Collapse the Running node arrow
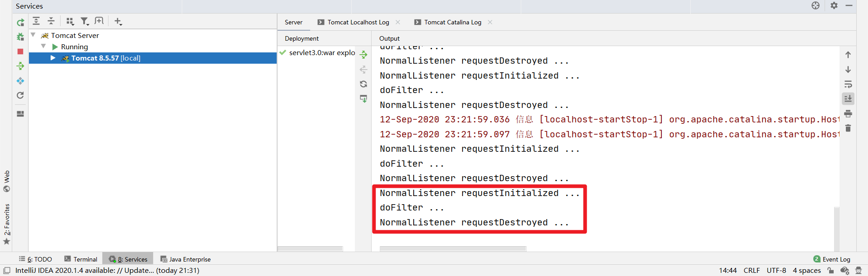 [43, 46]
